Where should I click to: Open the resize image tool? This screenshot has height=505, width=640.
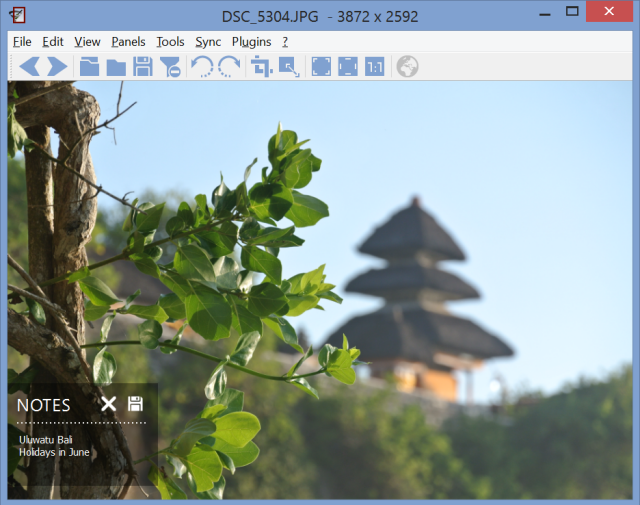click(289, 66)
